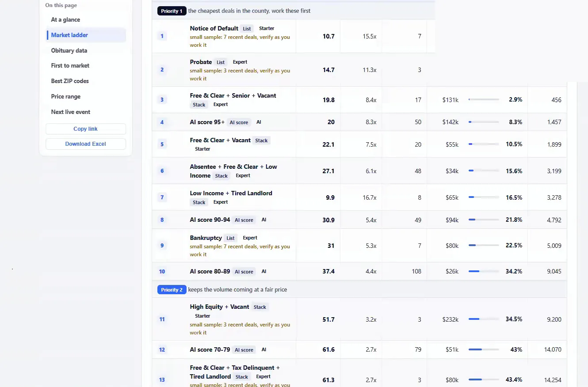Select the Notice of Default row title
The height and width of the screenshot is (387, 588).
(214, 28)
